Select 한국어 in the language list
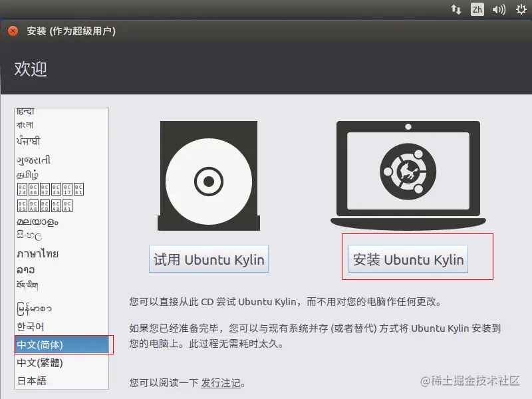This screenshot has height=399, width=532. pos(62,327)
